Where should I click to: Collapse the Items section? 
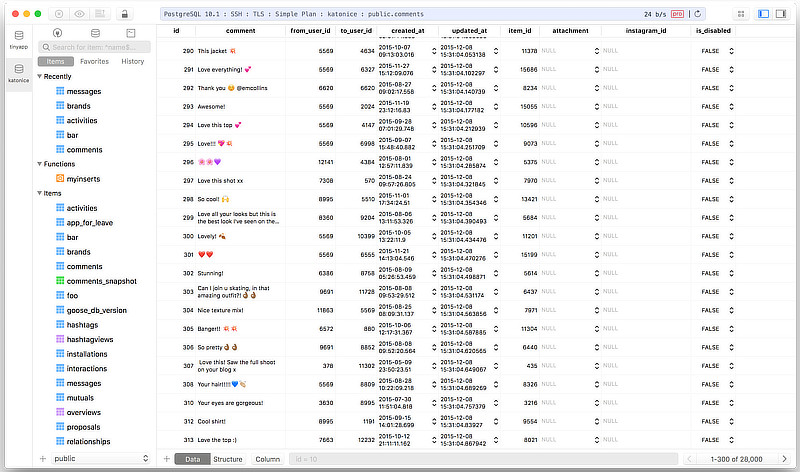tap(39, 193)
